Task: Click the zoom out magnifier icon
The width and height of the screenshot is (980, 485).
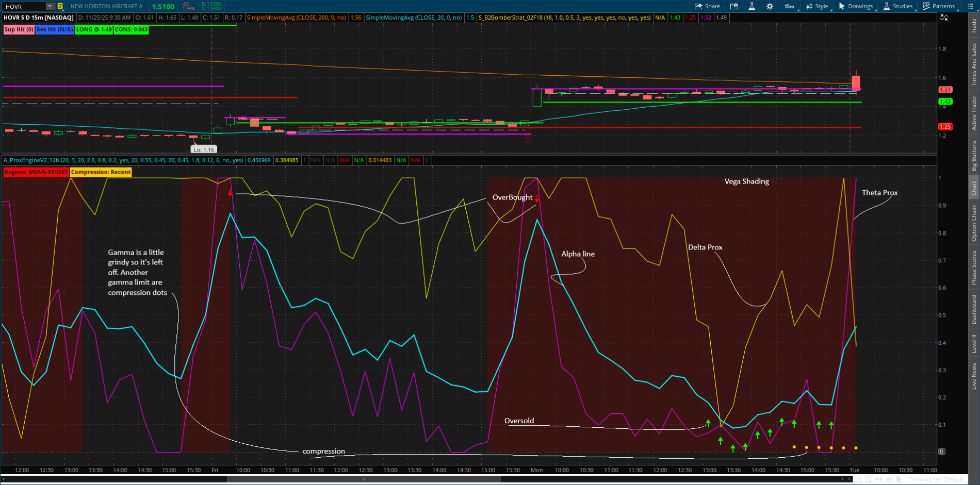Action: pyautogui.click(x=857, y=479)
